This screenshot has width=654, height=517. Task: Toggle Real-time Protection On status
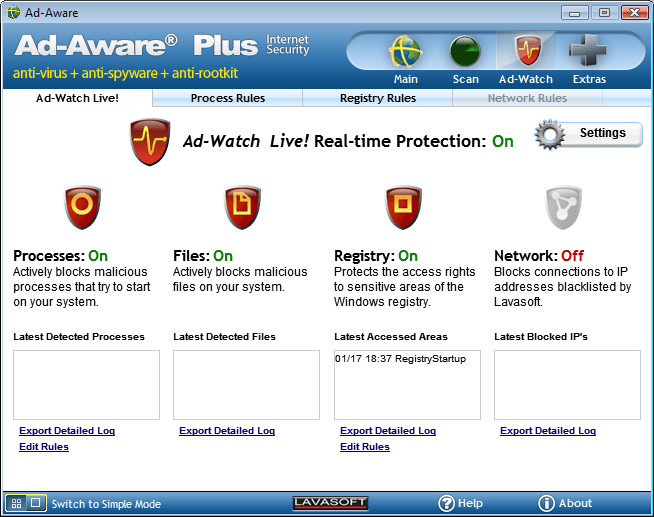(x=503, y=142)
